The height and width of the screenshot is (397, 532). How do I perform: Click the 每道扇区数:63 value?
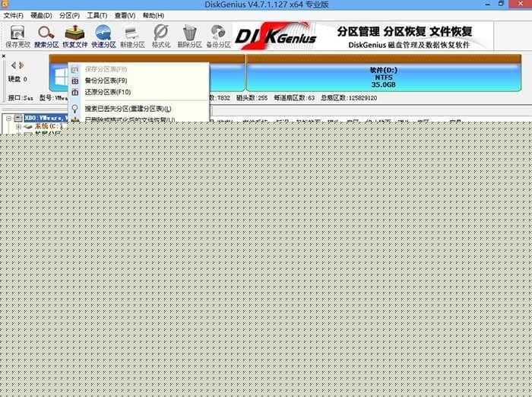click(x=294, y=98)
